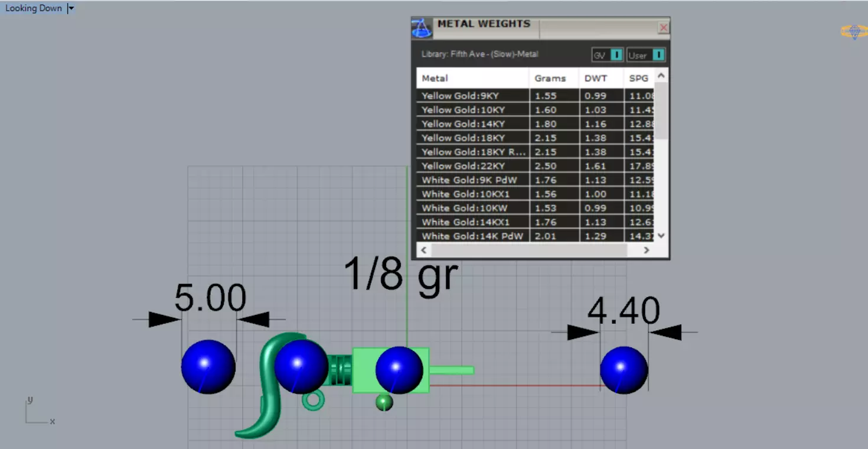
Task: Select the White Gold:10KX1 row
Action: 536,194
